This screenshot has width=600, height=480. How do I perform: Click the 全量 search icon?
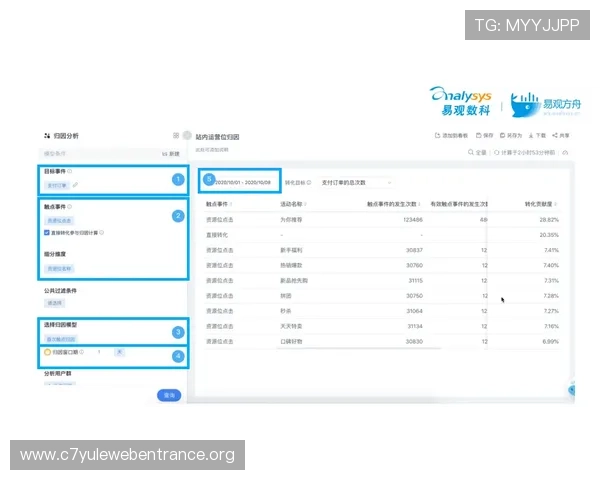pyautogui.click(x=471, y=152)
